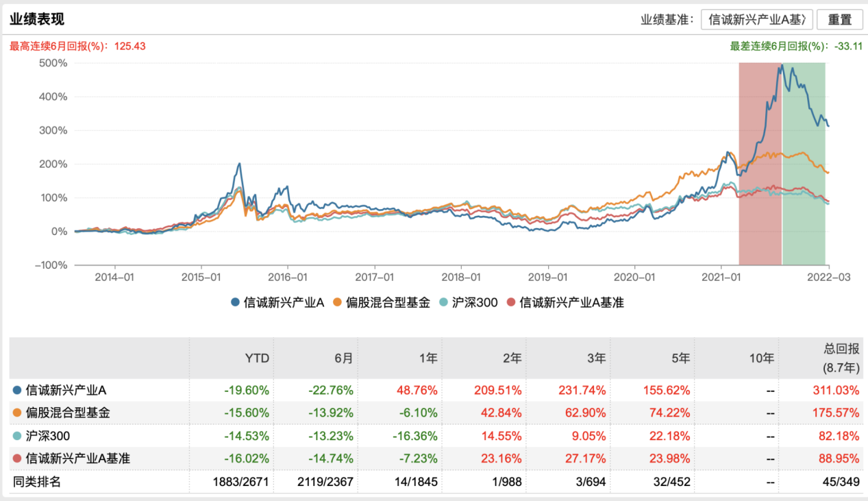The height and width of the screenshot is (501, 868).
Task: Toggle 信诚新兴产业A基准 legend series
Action: [x=565, y=302]
